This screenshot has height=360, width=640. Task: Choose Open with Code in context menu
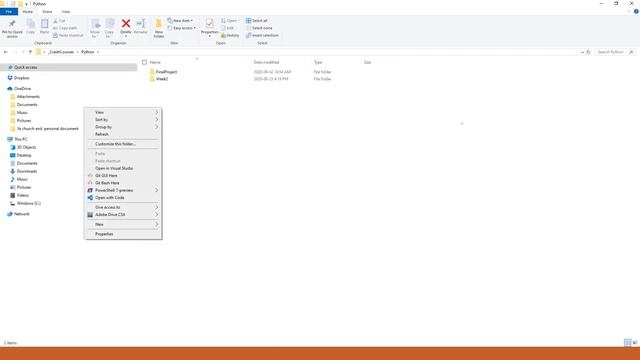(x=123, y=198)
